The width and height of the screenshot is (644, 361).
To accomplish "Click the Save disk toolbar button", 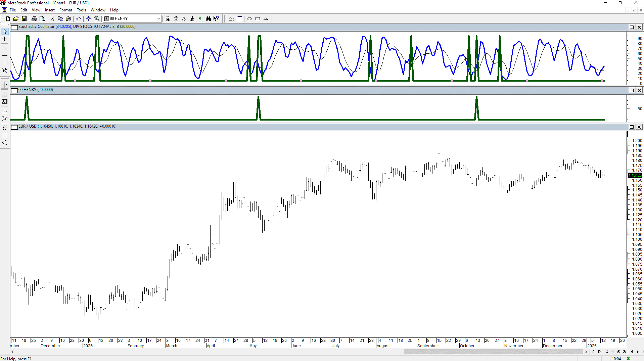I will click(24, 19).
